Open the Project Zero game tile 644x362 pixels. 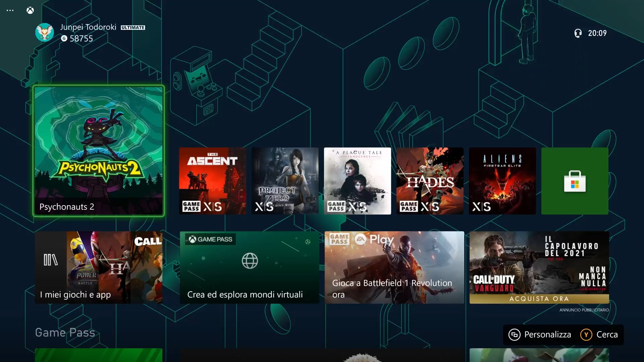[285, 181]
